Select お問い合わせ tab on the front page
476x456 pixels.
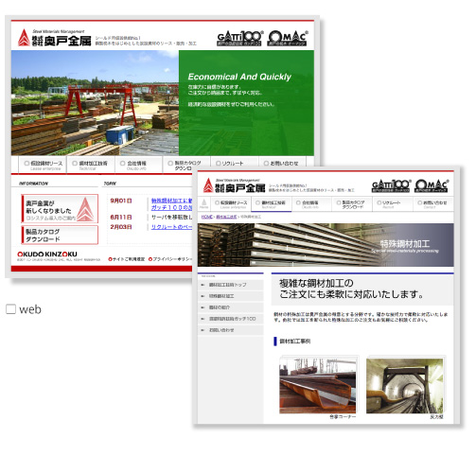coord(433,204)
